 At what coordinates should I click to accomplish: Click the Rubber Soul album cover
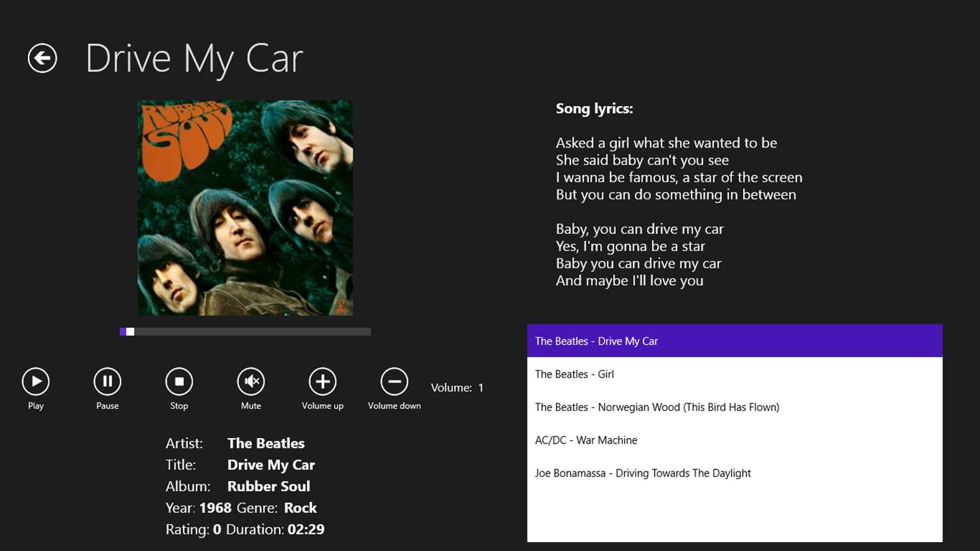[245, 207]
